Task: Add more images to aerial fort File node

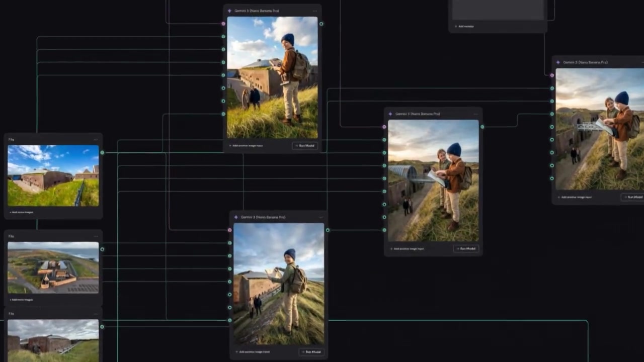Action: tap(21, 300)
